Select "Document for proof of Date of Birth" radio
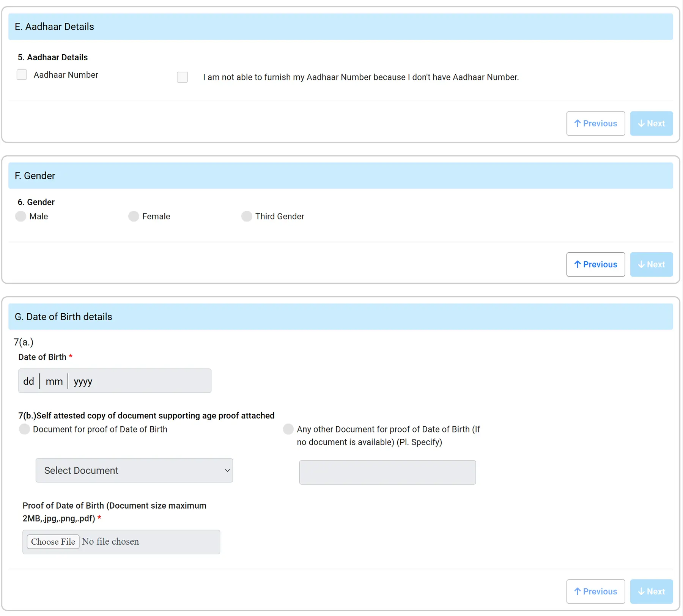 click(24, 429)
